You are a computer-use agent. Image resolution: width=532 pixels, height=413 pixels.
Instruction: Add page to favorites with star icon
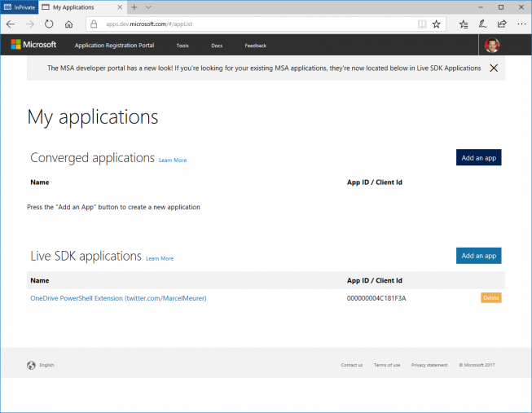point(437,24)
